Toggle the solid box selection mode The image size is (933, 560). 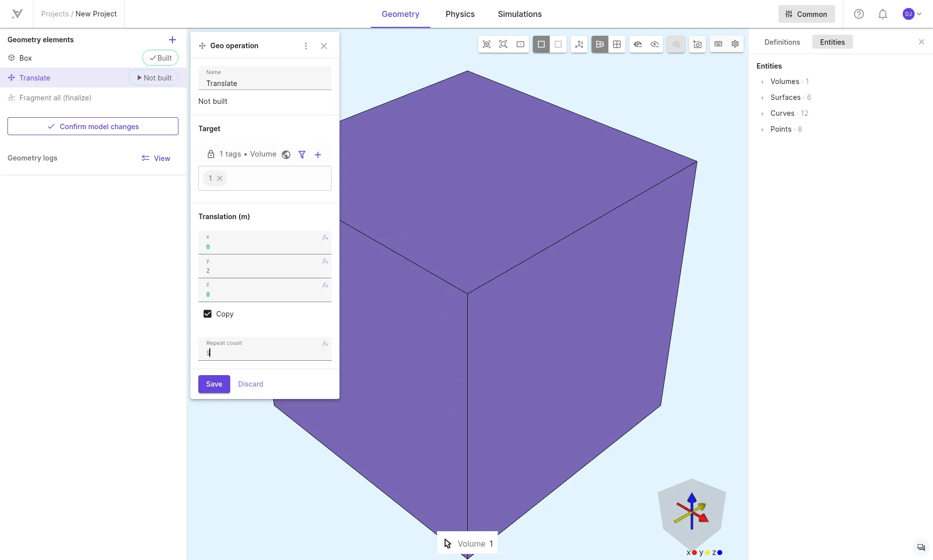coord(541,44)
